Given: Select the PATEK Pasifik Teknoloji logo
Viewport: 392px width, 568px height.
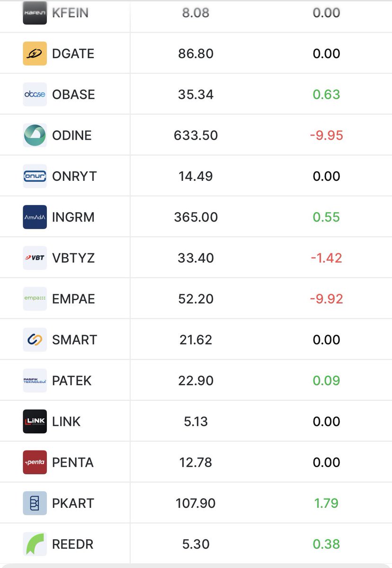Looking at the screenshot, I should point(35,381).
